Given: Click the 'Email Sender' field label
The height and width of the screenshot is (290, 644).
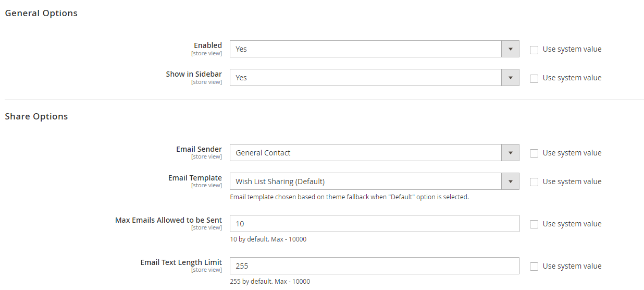Looking at the screenshot, I should 199,149.
